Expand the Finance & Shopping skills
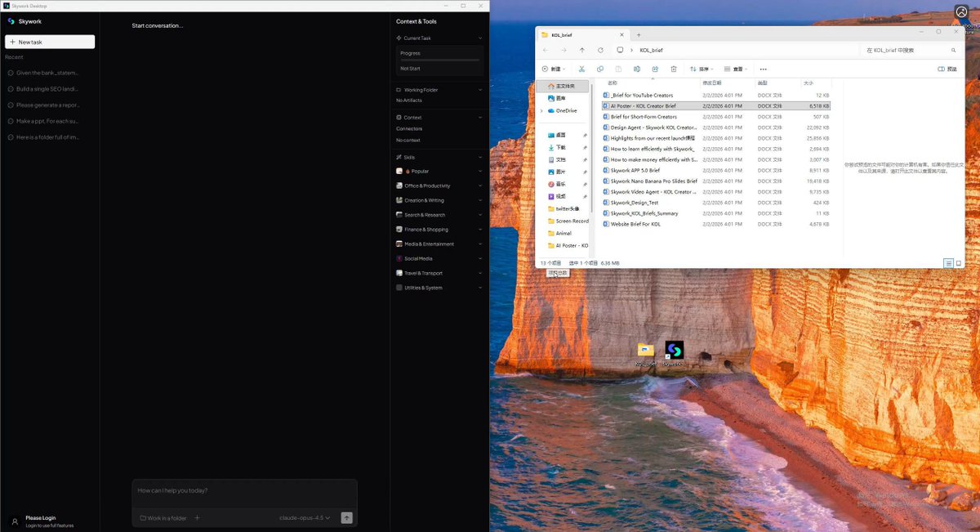The height and width of the screenshot is (532, 980). (439, 230)
